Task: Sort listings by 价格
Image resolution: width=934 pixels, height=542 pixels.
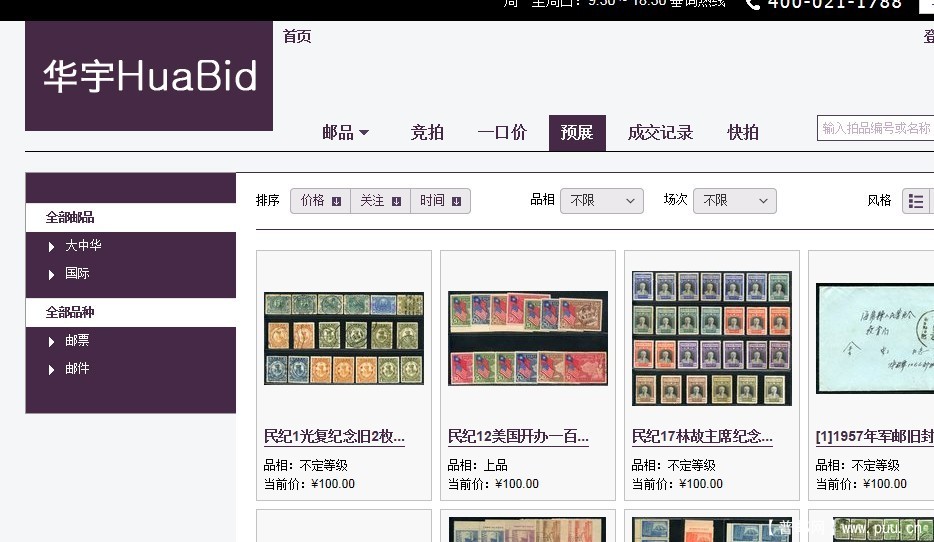Action: [320, 201]
